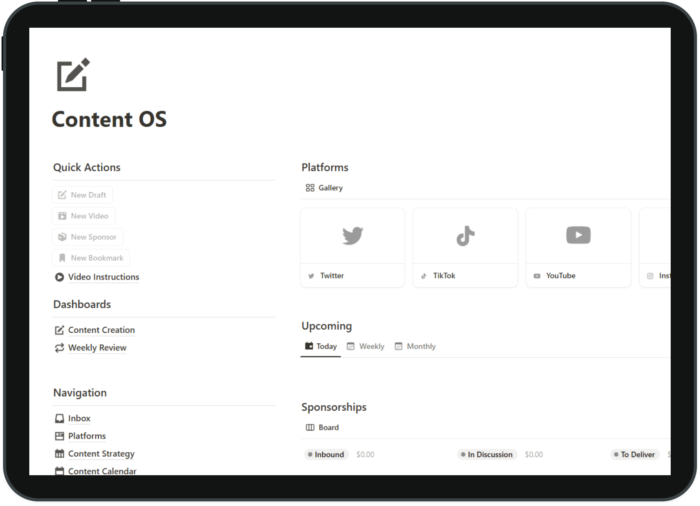The image size is (700, 506).
Task: Select the Gallery view tab under Platforms
Action: point(324,188)
